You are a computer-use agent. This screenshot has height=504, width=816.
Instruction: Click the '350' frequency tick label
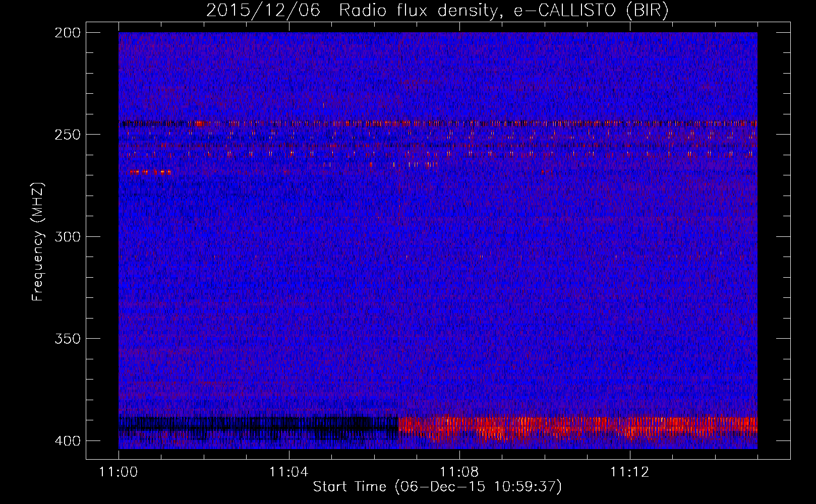(x=67, y=339)
